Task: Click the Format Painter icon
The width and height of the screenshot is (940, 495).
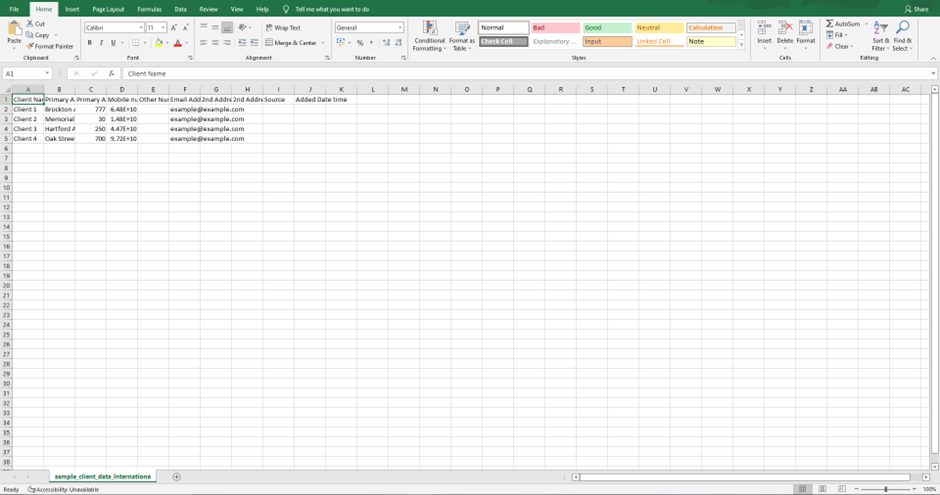Action: 31,46
